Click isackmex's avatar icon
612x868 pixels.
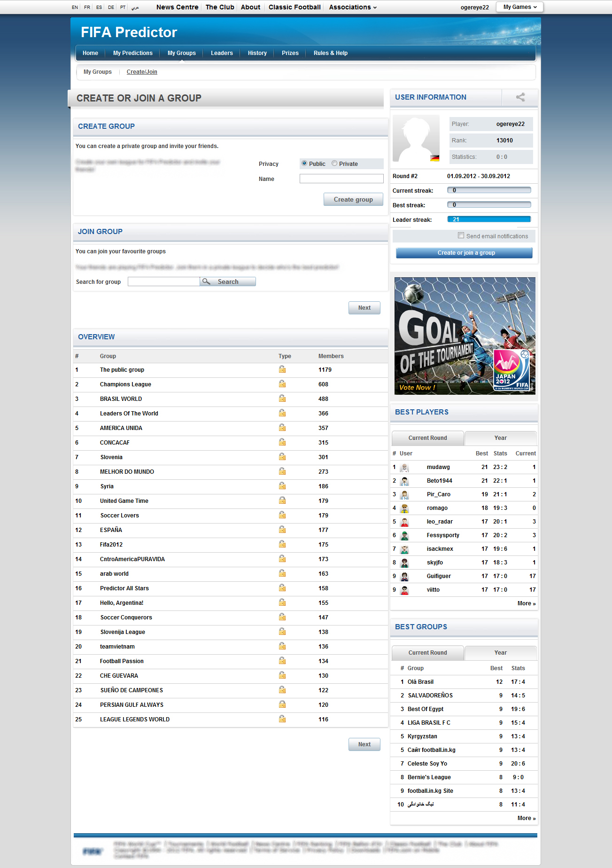point(404,549)
